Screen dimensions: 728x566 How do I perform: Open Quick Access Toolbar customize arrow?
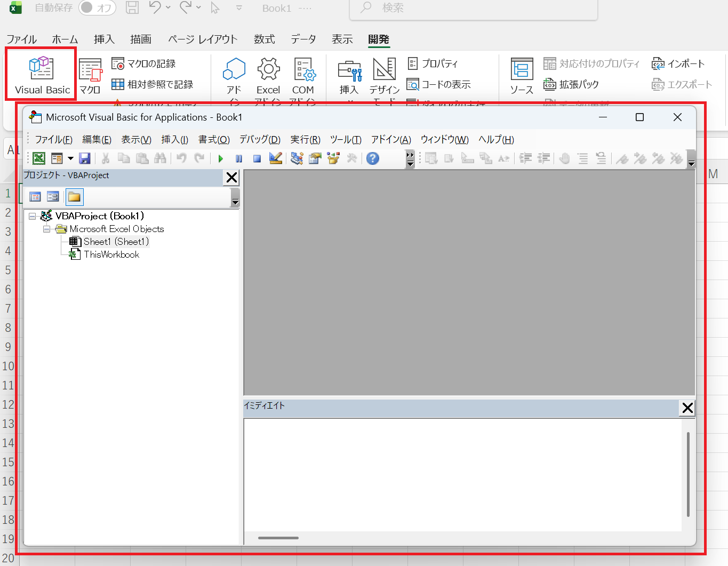click(239, 8)
